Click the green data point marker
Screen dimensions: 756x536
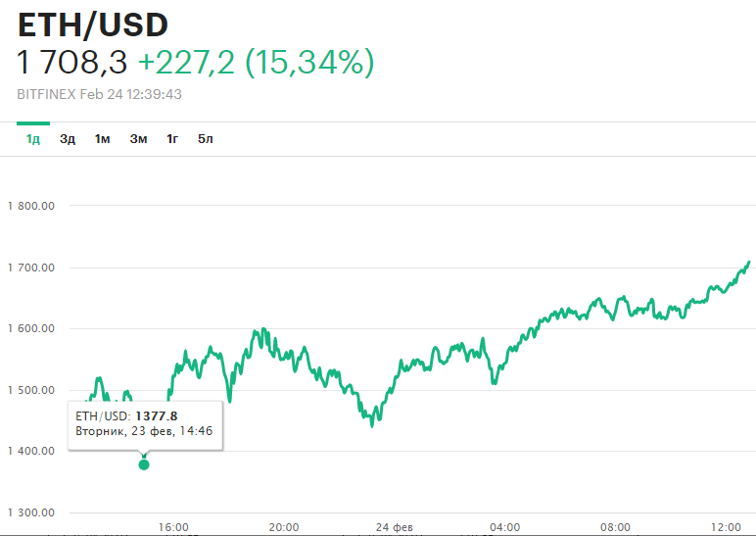[144, 463]
